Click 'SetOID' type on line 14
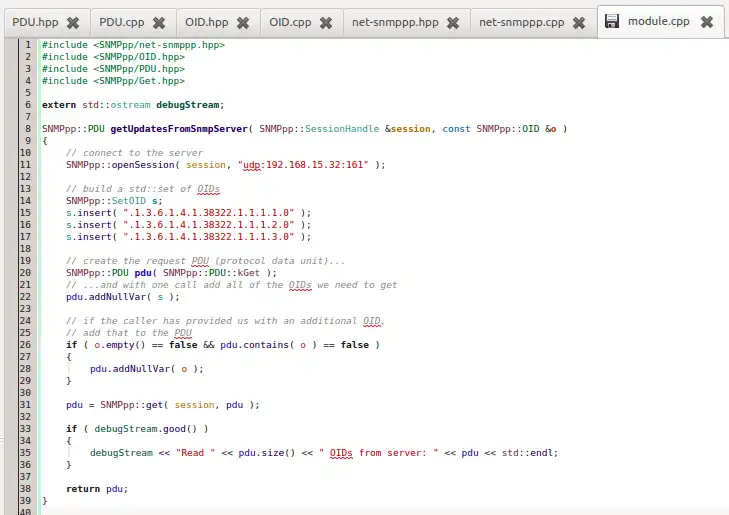The width and height of the screenshot is (729, 515). [x=129, y=201]
